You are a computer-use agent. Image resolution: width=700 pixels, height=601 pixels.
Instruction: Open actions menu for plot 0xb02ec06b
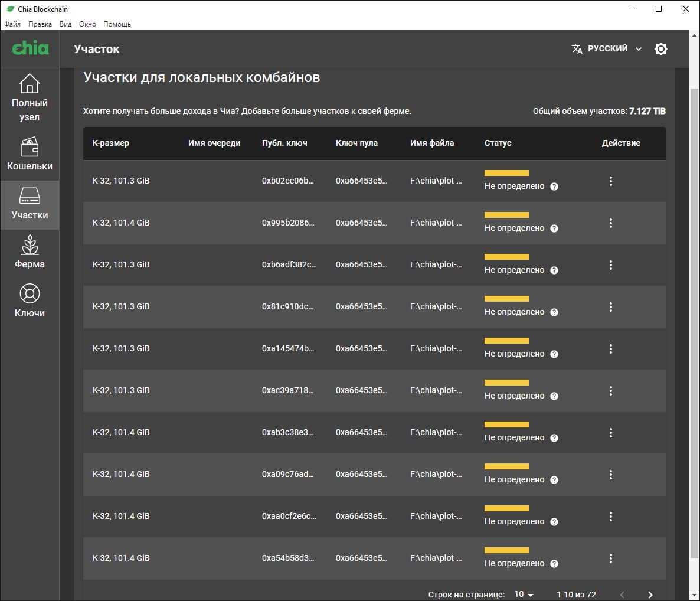[611, 181]
